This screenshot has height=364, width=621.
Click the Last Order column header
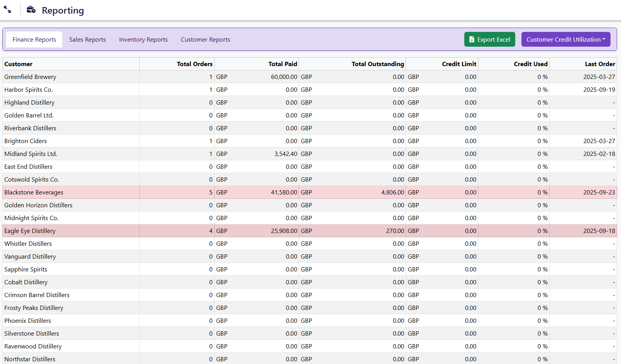(x=600, y=64)
